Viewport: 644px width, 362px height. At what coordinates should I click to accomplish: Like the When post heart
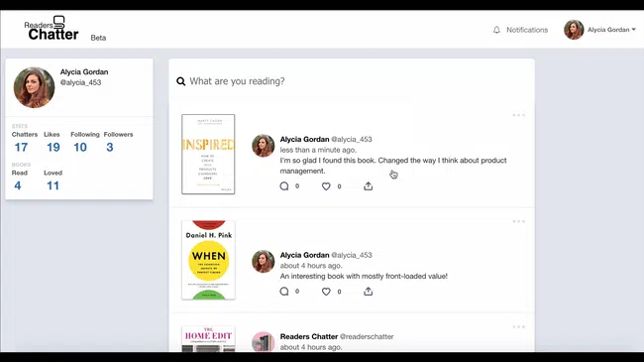(x=326, y=292)
